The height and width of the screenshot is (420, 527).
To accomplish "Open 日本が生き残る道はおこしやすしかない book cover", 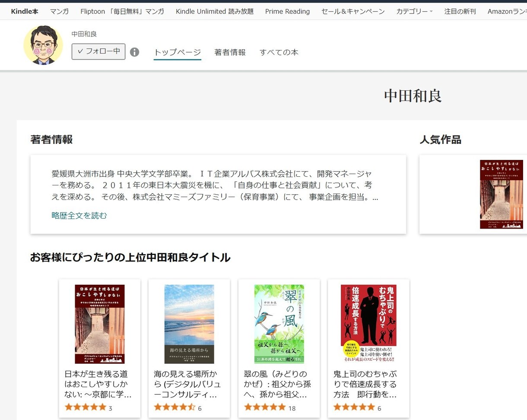I will (100, 324).
